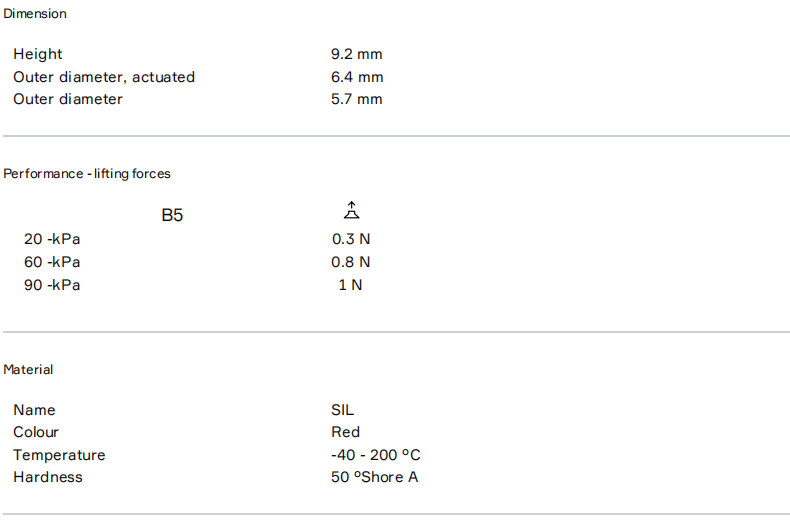Click the SIL material name value
790x522 pixels.
(x=343, y=410)
